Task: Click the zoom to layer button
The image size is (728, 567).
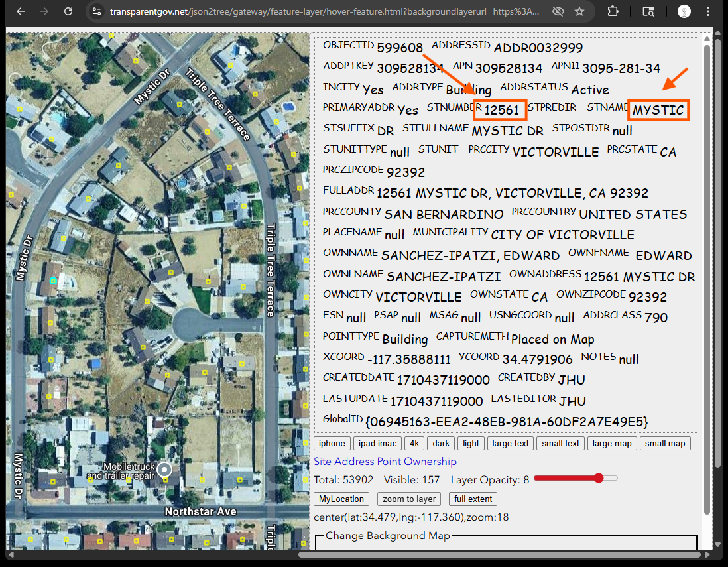Action: point(409,499)
